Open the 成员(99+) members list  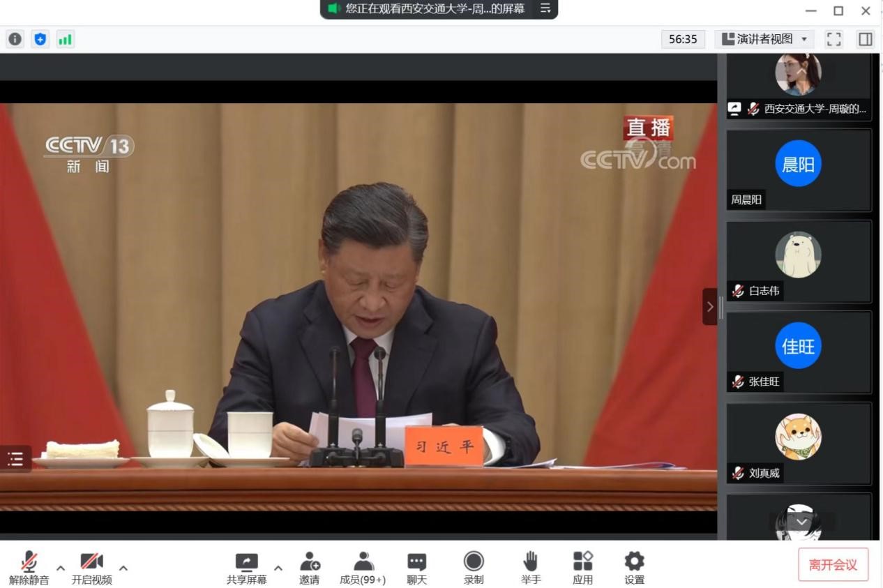(x=363, y=568)
